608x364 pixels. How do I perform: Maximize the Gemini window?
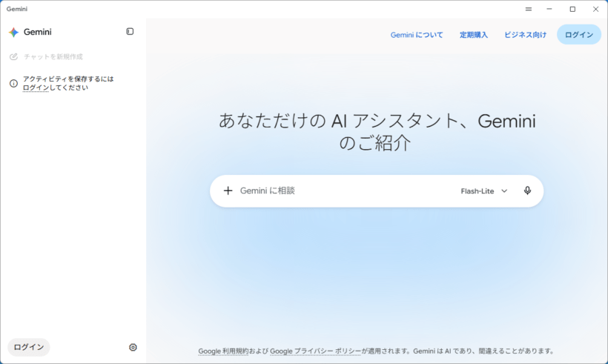pos(572,9)
